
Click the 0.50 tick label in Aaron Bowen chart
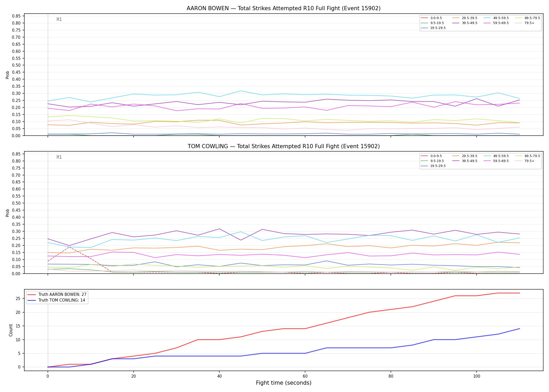(16, 65)
